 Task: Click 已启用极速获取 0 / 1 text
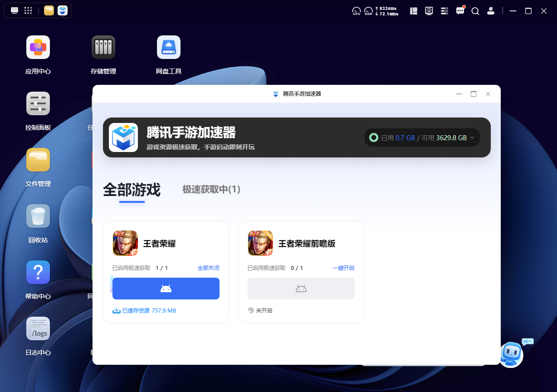point(275,268)
